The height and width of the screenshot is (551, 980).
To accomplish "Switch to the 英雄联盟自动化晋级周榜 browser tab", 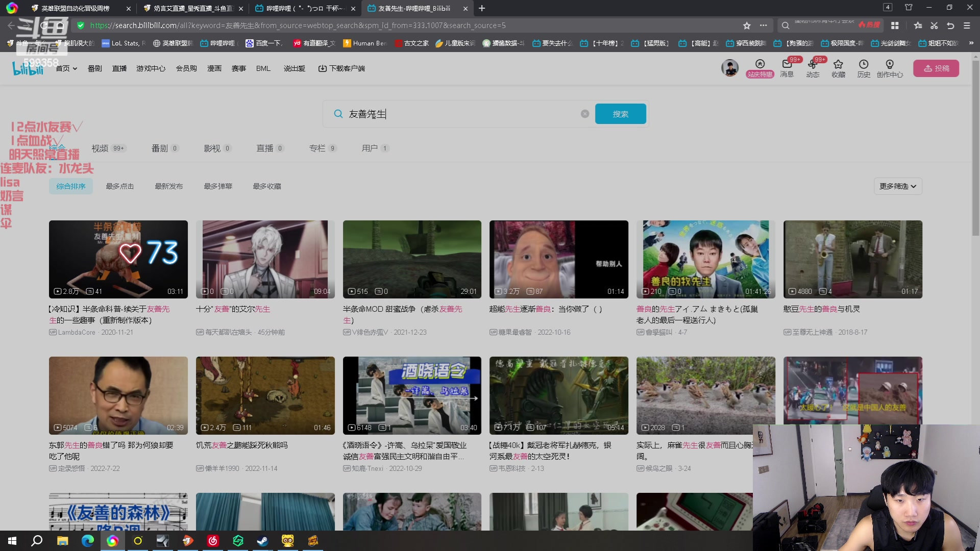I will [x=76, y=8].
